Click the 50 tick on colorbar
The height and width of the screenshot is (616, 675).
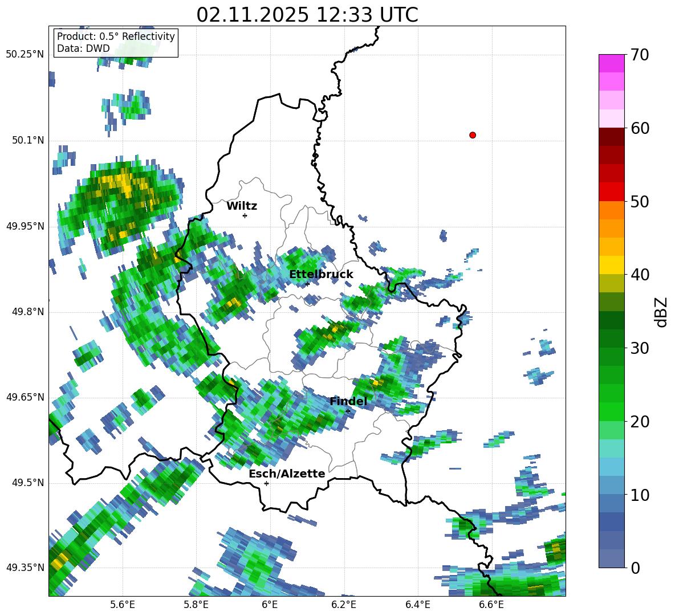point(640,202)
